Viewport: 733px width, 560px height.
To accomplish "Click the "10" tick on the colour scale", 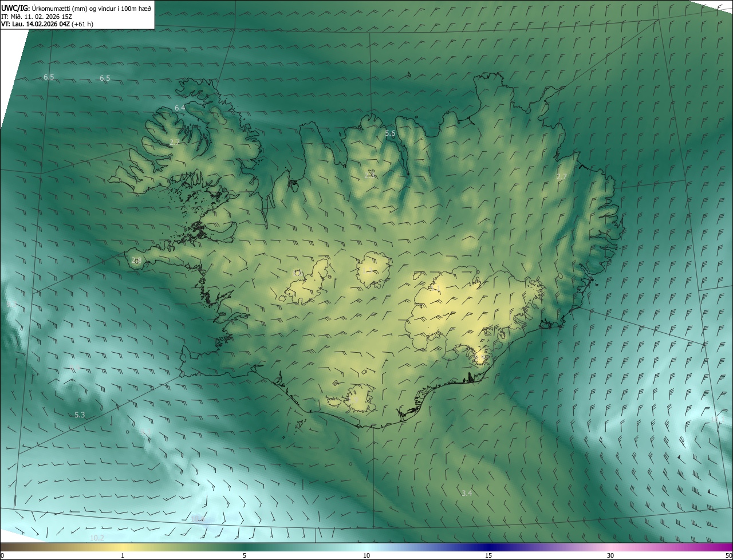I will (366, 555).
